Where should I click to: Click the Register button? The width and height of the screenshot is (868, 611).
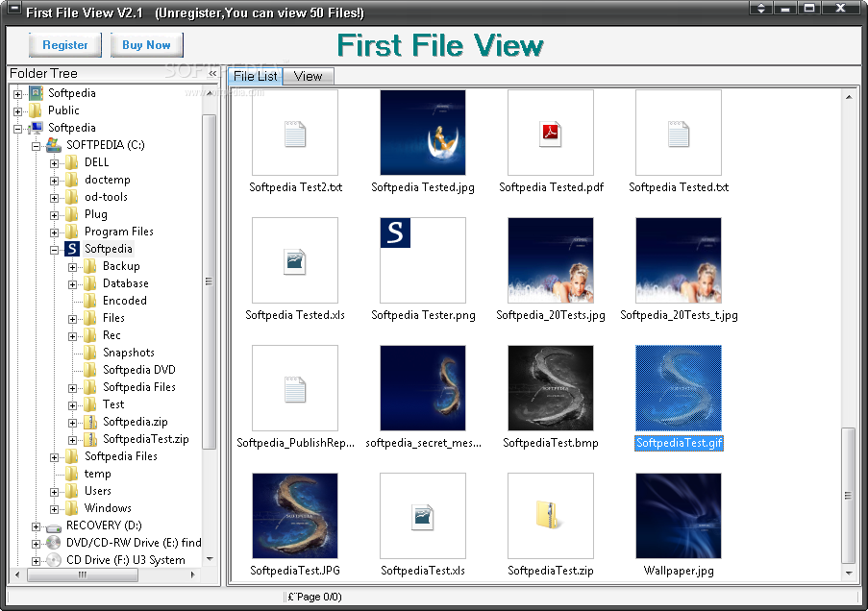pyautogui.click(x=64, y=45)
